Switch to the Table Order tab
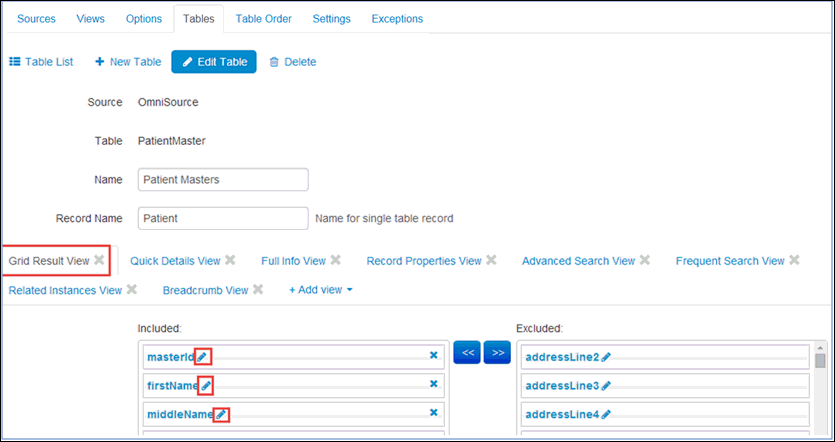Image resolution: width=835 pixels, height=442 pixels. [262, 19]
